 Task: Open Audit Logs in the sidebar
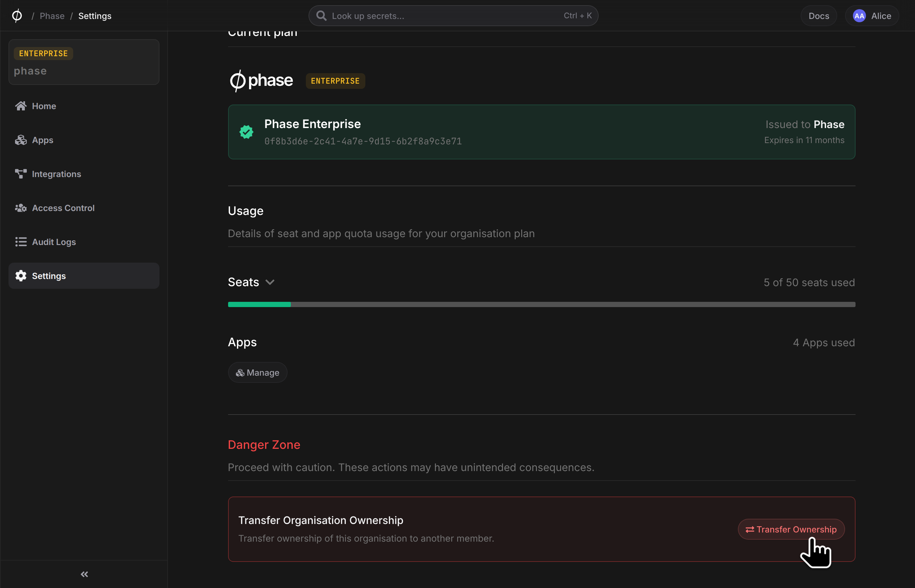tap(84, 242)
